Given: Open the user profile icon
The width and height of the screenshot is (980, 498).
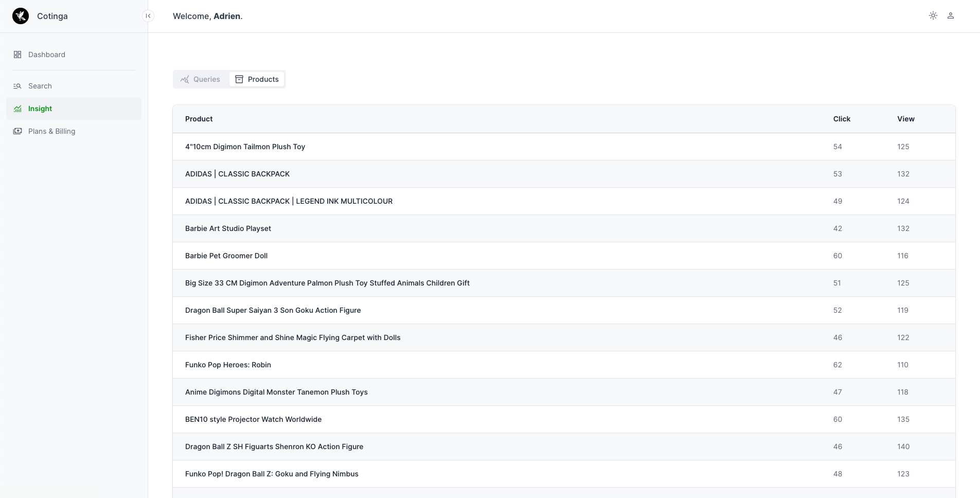Looking at the screenshot, I should (x=951, y=16).
